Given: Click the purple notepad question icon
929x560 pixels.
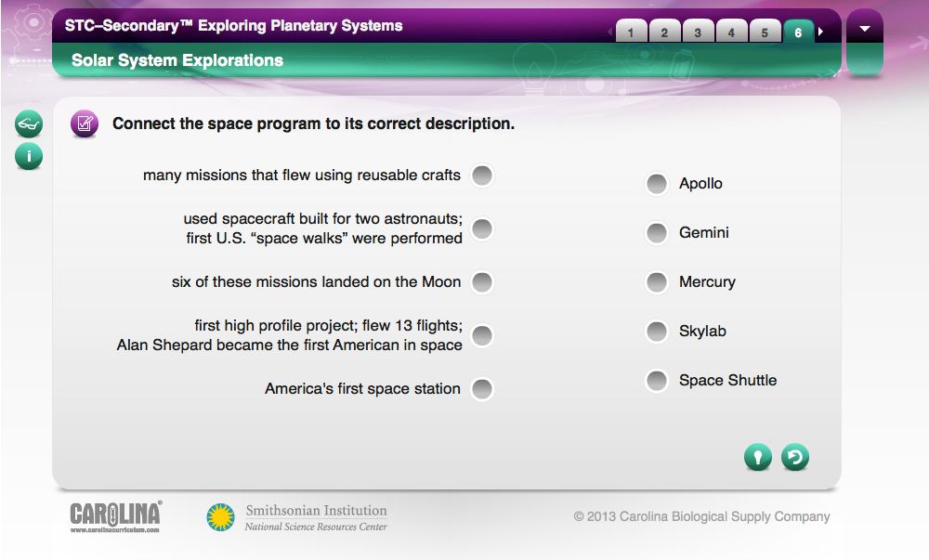Looking at the screenshot, I should pos(85,124).
